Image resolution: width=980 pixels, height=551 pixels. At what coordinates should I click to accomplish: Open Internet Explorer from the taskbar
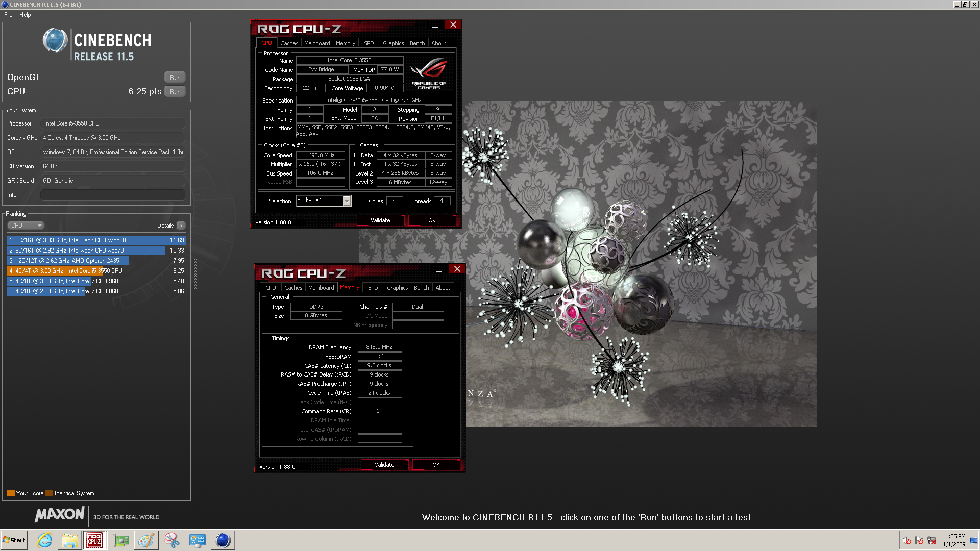pyautogui.click(x=44, y=540)
